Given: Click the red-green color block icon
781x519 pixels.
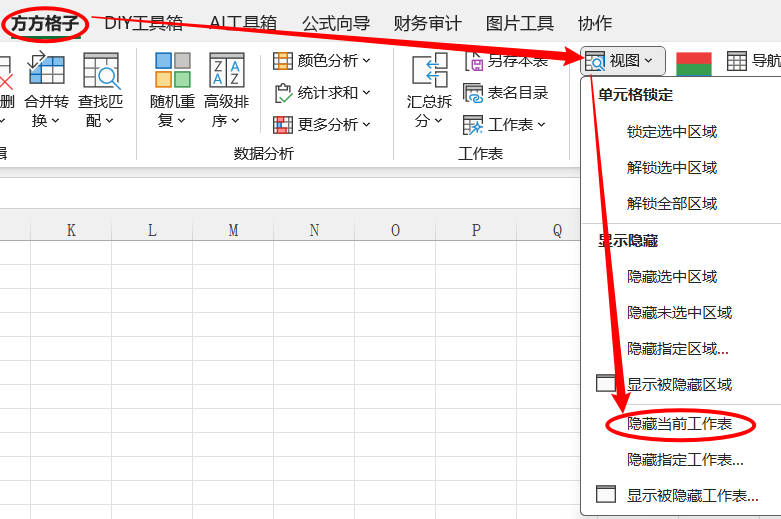Looking at the screenshot, I should (x=693, y=62).
